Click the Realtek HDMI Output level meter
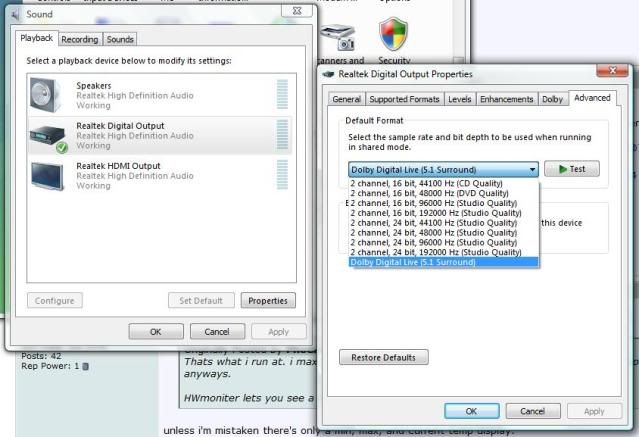The width and height of the screenshot is (639, 437). (x=282, y=174)
